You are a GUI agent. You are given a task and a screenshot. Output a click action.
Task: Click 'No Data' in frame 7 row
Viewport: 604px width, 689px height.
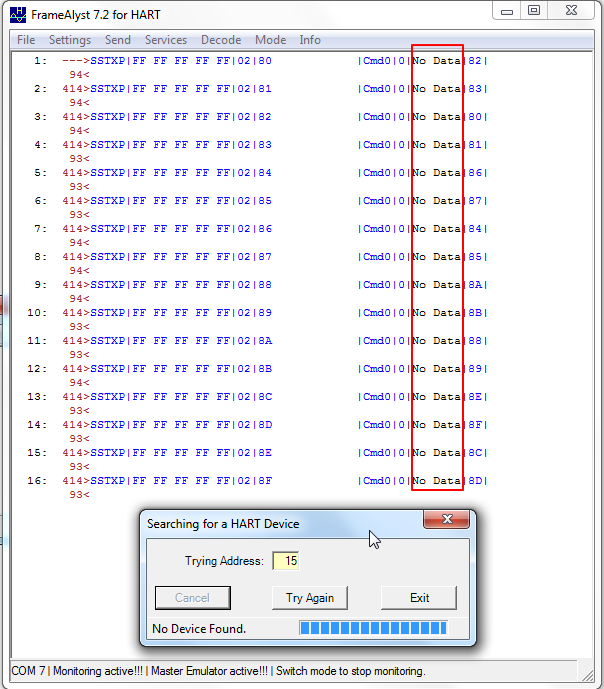436,229
